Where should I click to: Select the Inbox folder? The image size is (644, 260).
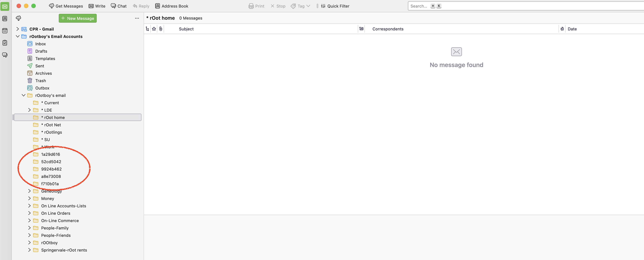(40, 44)
